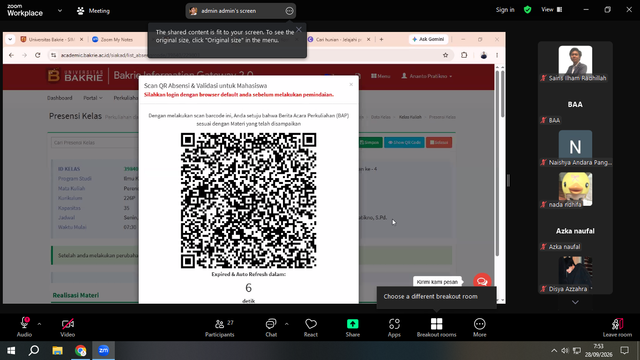Open Chrome from the taskbar
This screenshot has width=640, height=360.
click(80, 350)
